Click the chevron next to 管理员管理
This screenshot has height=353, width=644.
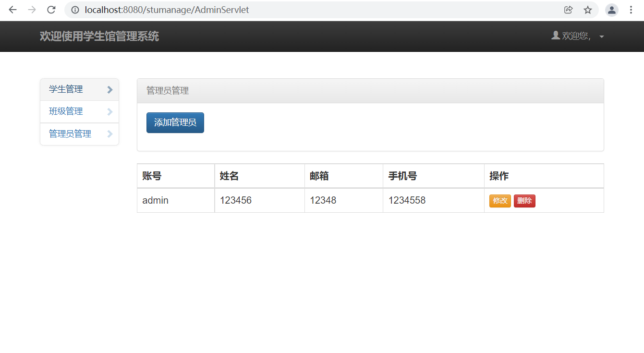pyautogui.click(x=110, y=134)
